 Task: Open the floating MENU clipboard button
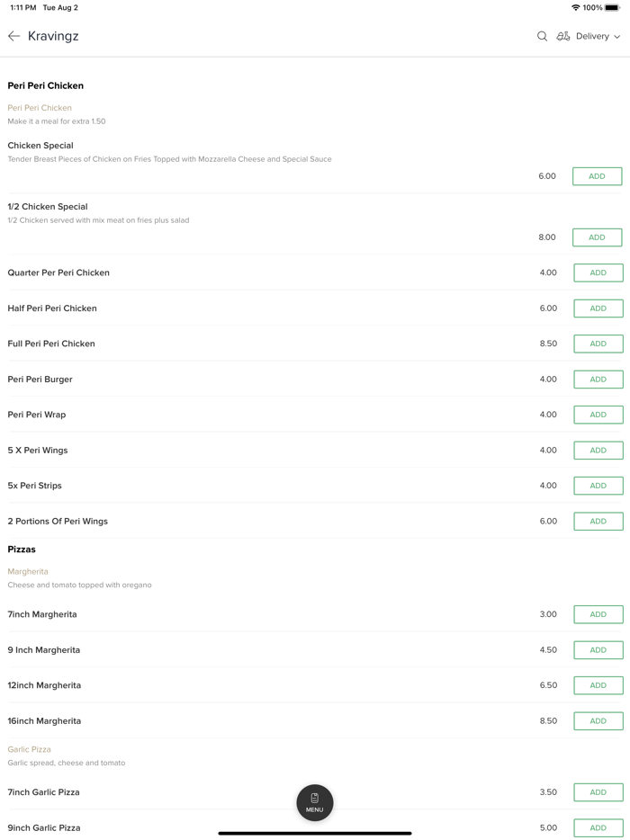click(315, 802)
